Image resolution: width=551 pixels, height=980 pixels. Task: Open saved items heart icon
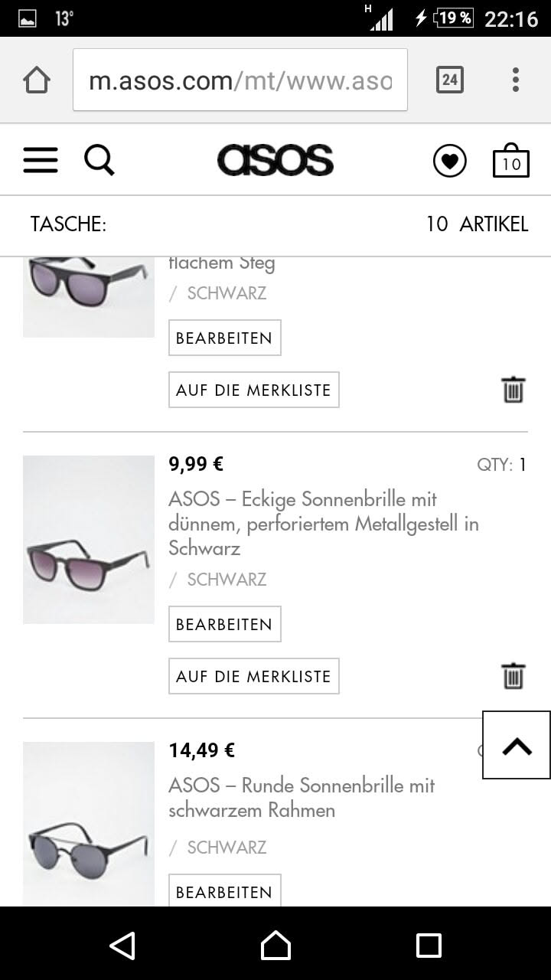449,162
